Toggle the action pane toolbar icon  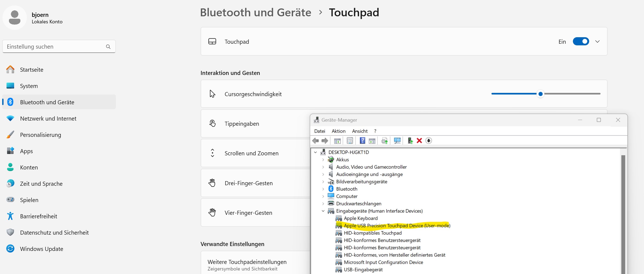click(x=372, y=141)
